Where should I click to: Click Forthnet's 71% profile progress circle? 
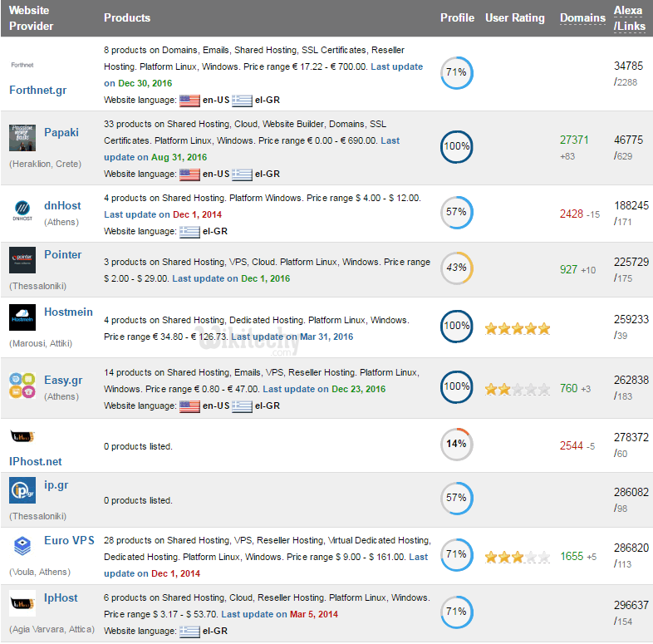457,73
